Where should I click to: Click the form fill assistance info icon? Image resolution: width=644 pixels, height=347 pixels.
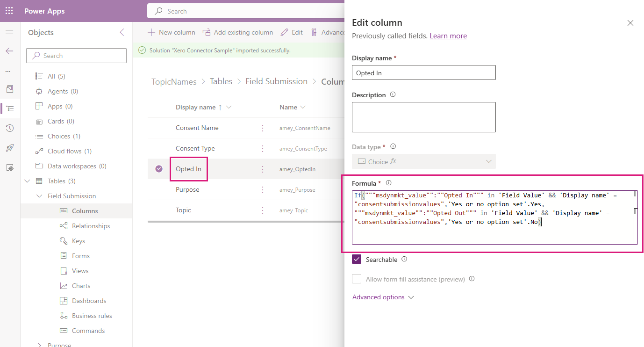tap(472, 279)
